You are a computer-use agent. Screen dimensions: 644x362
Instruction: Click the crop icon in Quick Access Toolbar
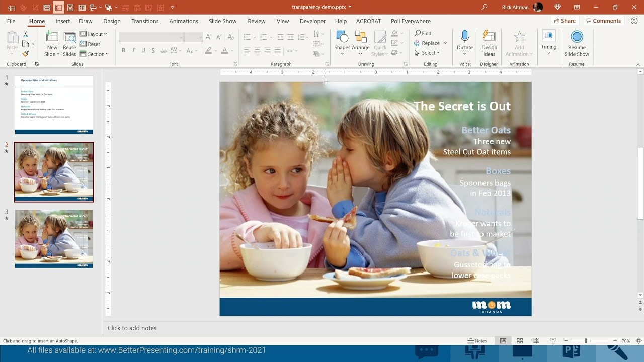(x=35, y=8)
